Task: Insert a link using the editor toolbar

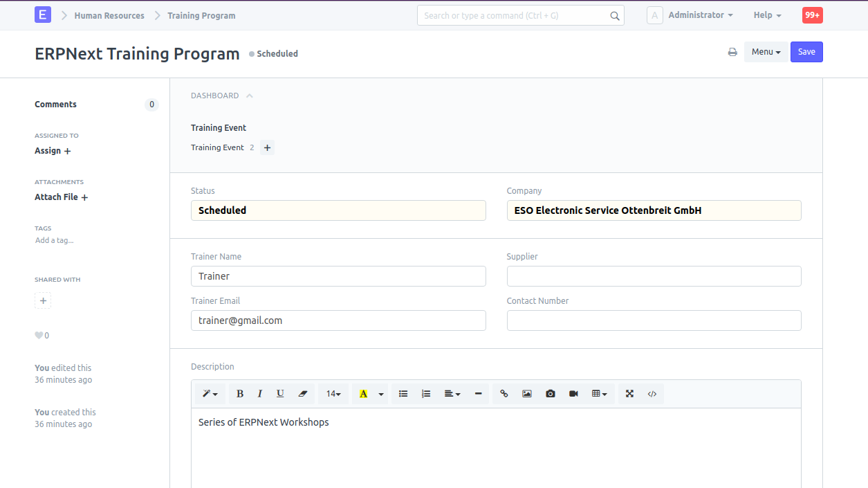Action: (504, 394)
